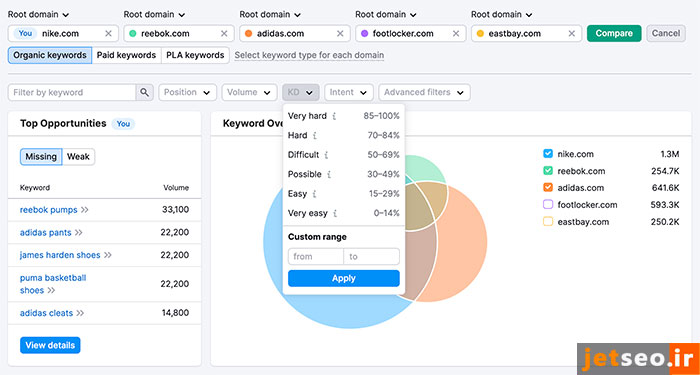Remove footlocker.com using its X icon
700x375 pixels.
[456, 33]
